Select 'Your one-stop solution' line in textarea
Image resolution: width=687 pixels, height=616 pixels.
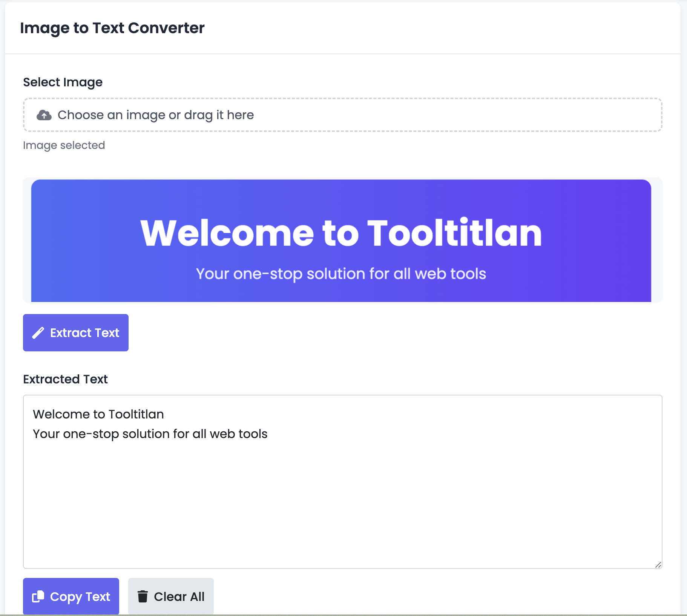click(x=150, y=434)
